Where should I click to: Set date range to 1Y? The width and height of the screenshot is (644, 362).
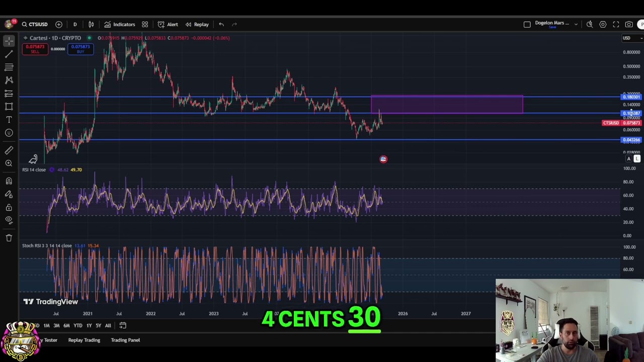(89, 325)
